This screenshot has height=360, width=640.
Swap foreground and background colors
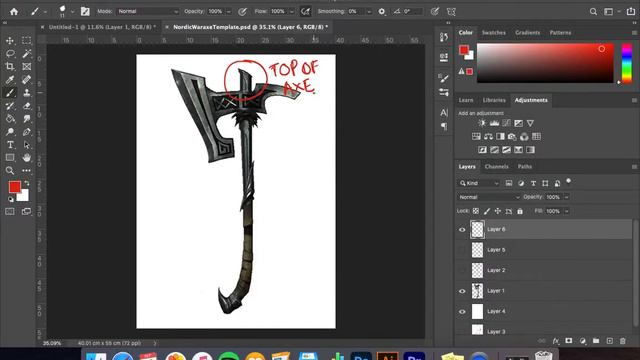point(27,183)
